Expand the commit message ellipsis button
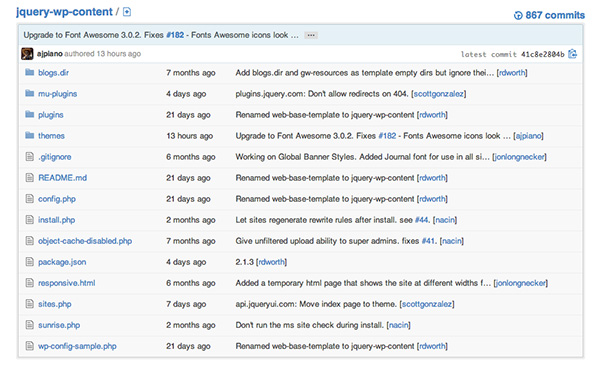Screen dimensions: 600x368 pyautogui.click(x=311, y=35)
